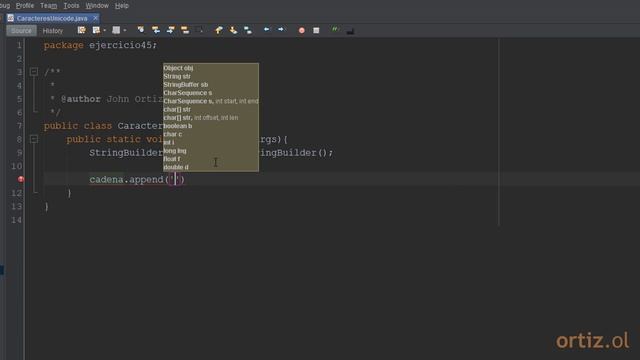
Task: Click the Comment lines icon
Action: coord(335,30)
